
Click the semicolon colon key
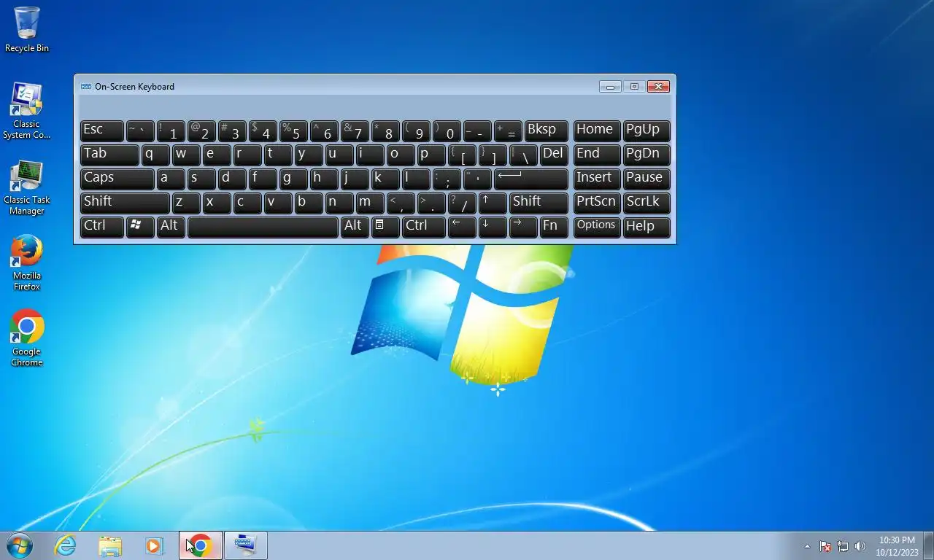click(447, 179)
